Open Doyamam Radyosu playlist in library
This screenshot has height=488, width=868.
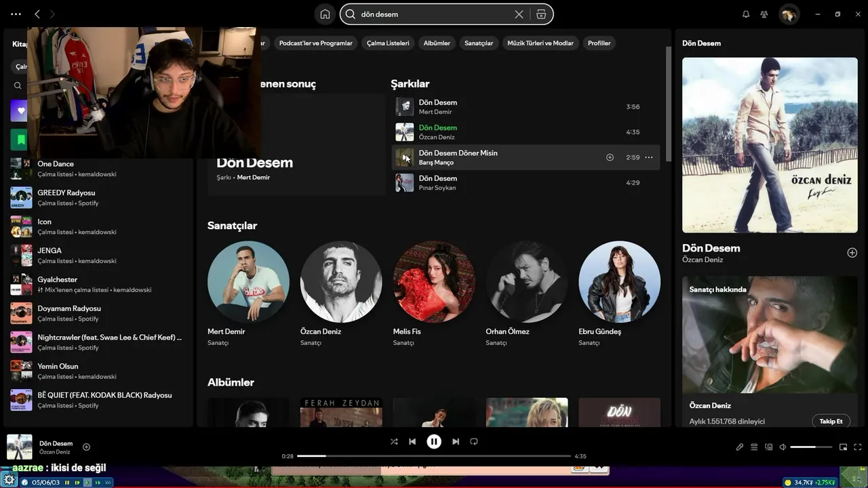point(98,313)
